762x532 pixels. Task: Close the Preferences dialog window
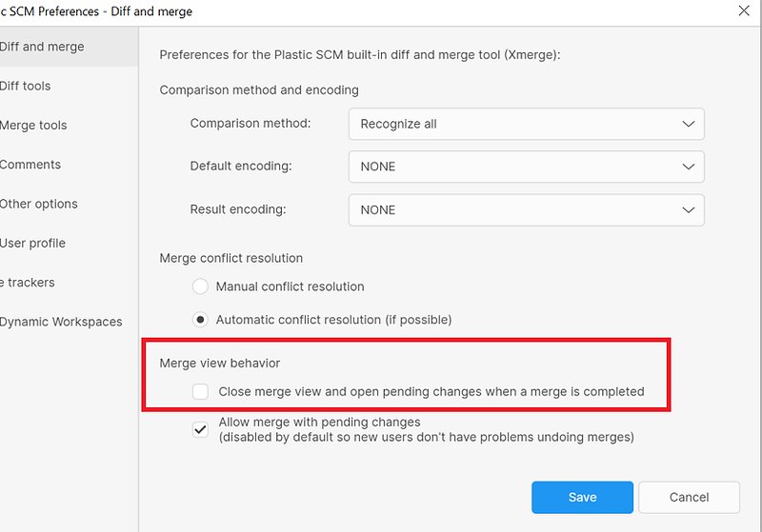tap(744, 10)
